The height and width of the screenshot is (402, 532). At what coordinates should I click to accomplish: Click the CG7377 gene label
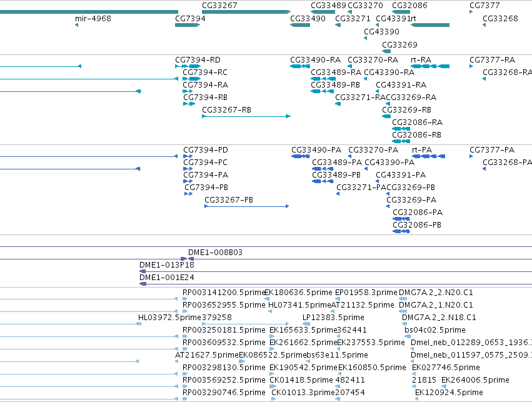(484, 6)
